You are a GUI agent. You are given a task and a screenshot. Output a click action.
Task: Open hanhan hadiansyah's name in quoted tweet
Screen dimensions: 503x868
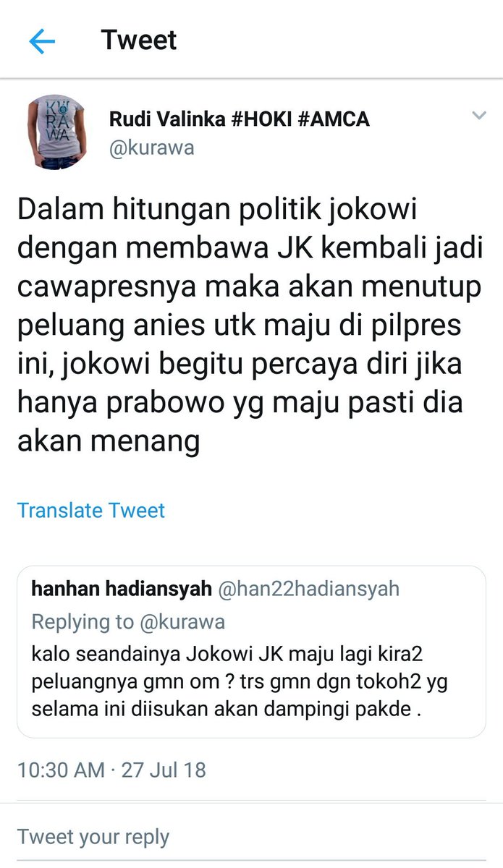click(122, 589)
